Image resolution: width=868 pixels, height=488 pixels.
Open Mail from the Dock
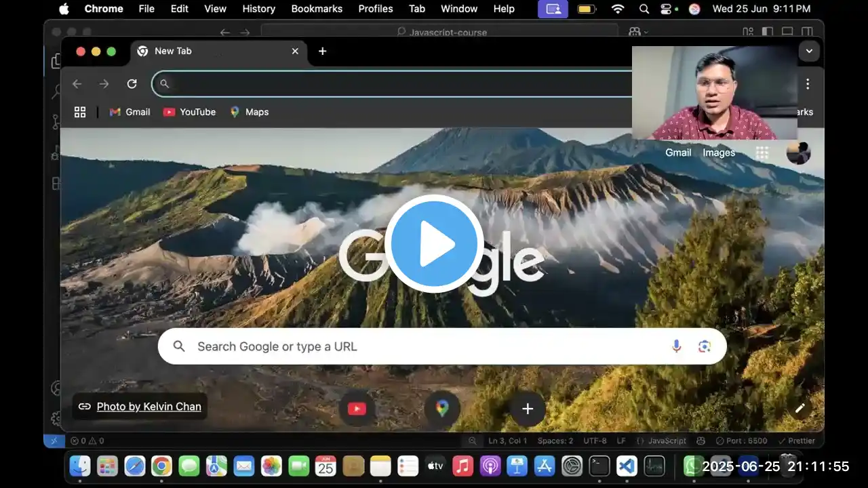[244, 466]
